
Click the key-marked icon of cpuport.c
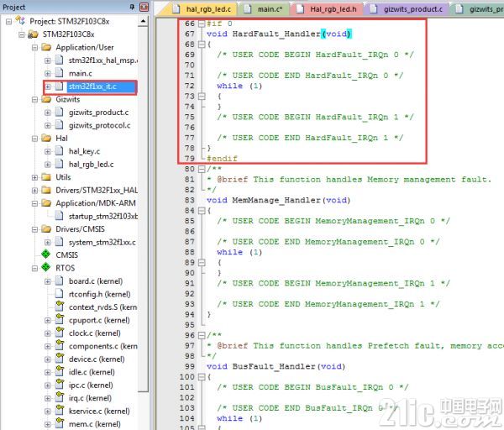pyautogui.click(x=60, y=319)
